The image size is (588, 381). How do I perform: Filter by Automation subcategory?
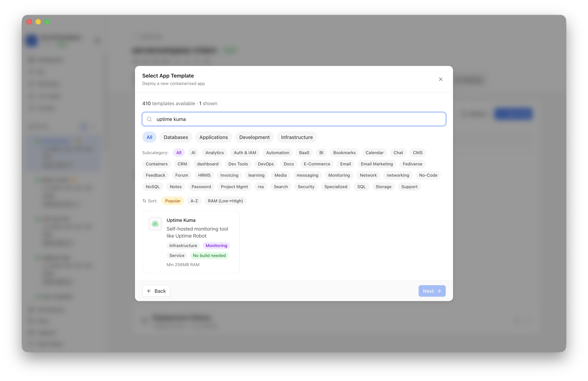[x=277, y=153]
